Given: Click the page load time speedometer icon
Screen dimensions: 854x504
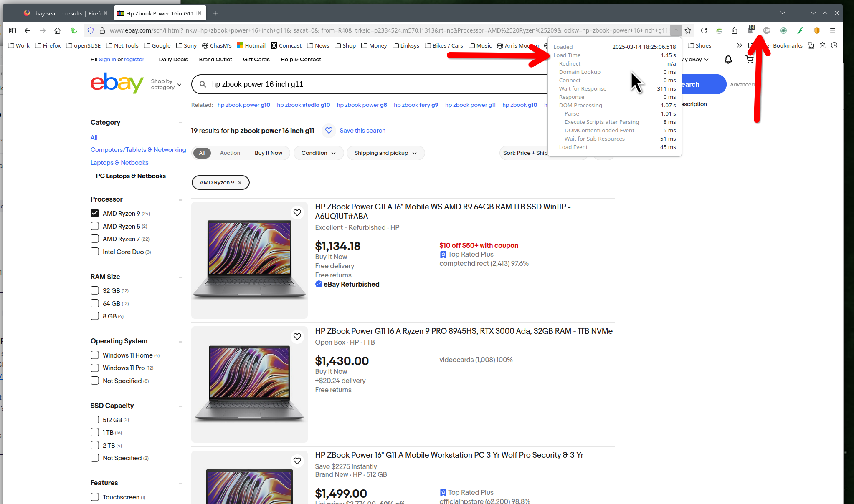Looking at the screenshot, I should point(676,30).
